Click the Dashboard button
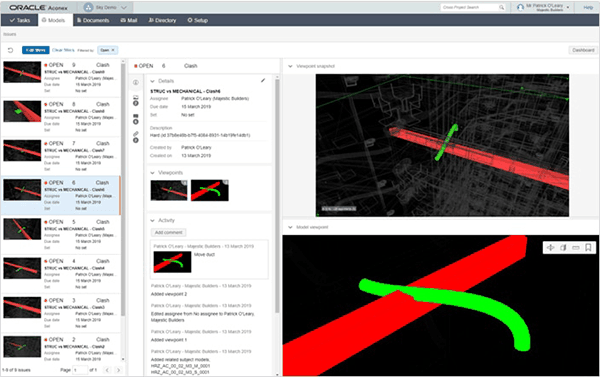The height and width of the screenshot is (377, 600). 583,50
